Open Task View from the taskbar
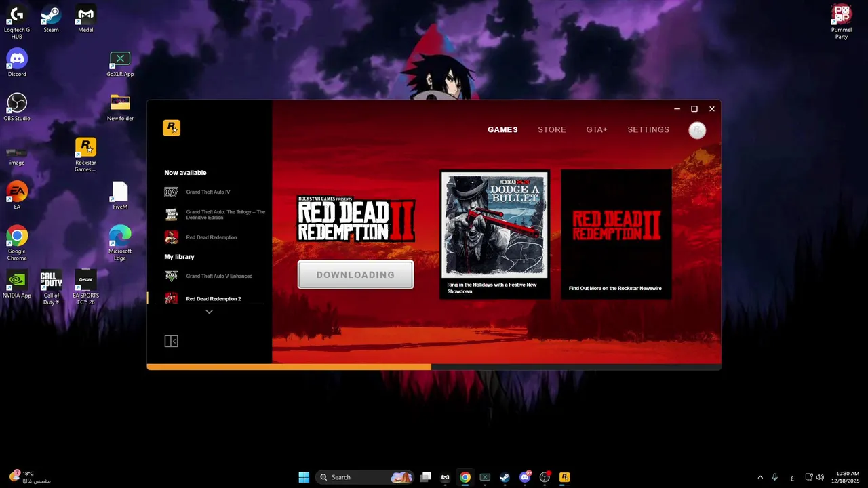The image size is (868, 488). [x=425, y=477]
